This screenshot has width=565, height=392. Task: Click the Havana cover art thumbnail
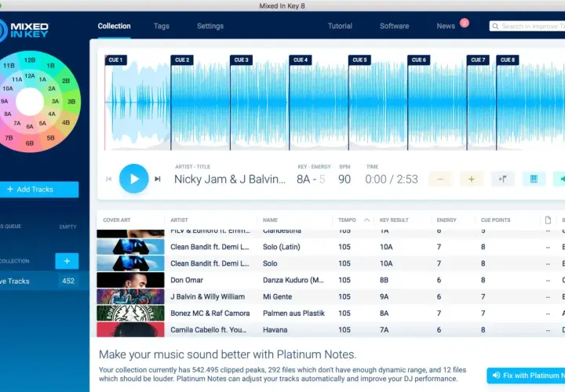coord(130,329)
